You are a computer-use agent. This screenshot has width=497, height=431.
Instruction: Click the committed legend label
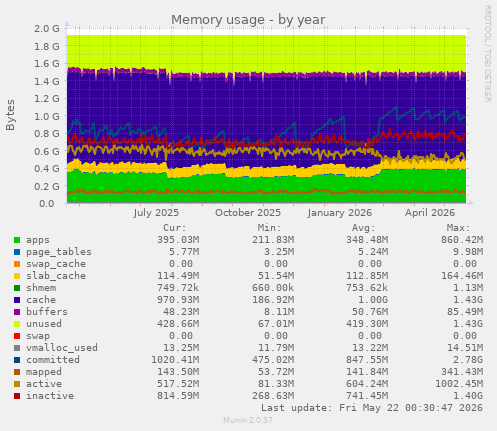pyautogui.click(x=53, y=360)
